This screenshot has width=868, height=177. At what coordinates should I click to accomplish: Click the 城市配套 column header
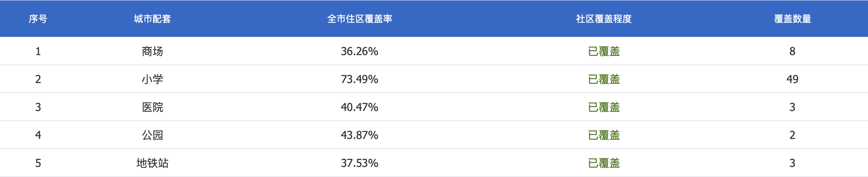tap(152, 19)
